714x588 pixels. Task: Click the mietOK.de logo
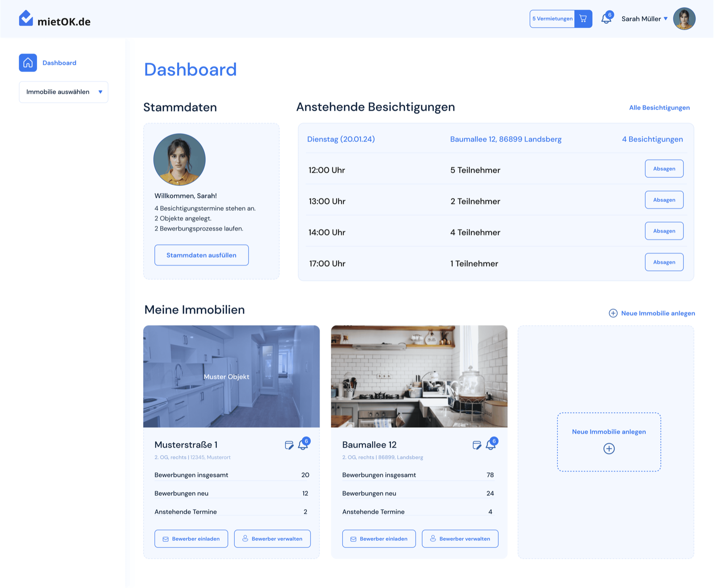click(x=54, y=19)
